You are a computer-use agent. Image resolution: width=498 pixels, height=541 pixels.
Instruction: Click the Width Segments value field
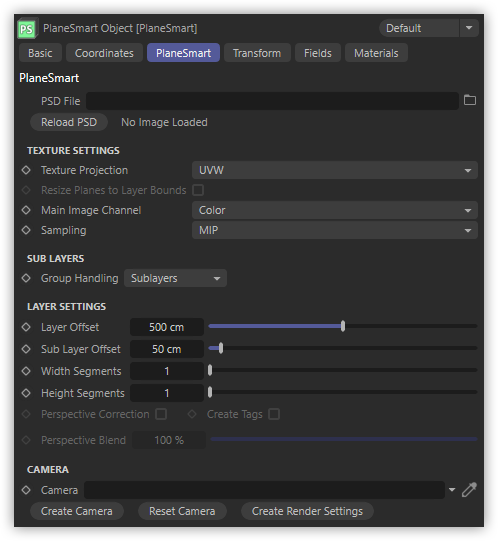pyautogui.click(x=167, y=371)
